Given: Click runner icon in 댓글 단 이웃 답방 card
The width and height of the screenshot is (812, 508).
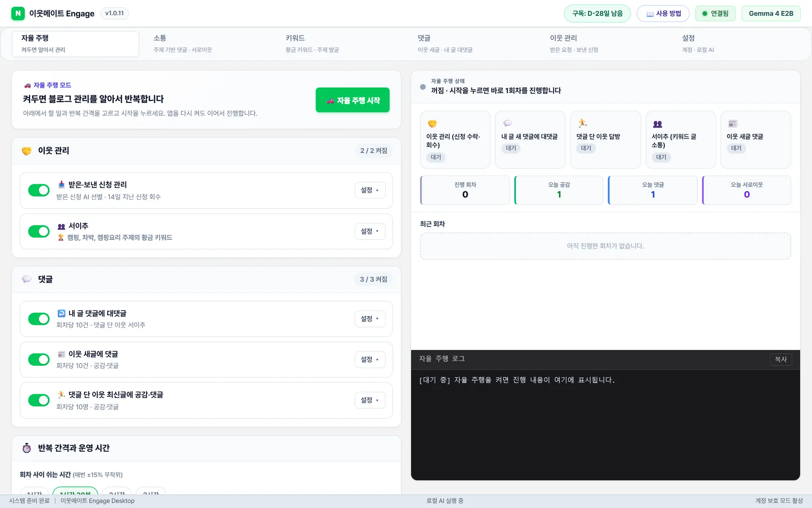Looking at the screenshot, I should pos(582,123).
